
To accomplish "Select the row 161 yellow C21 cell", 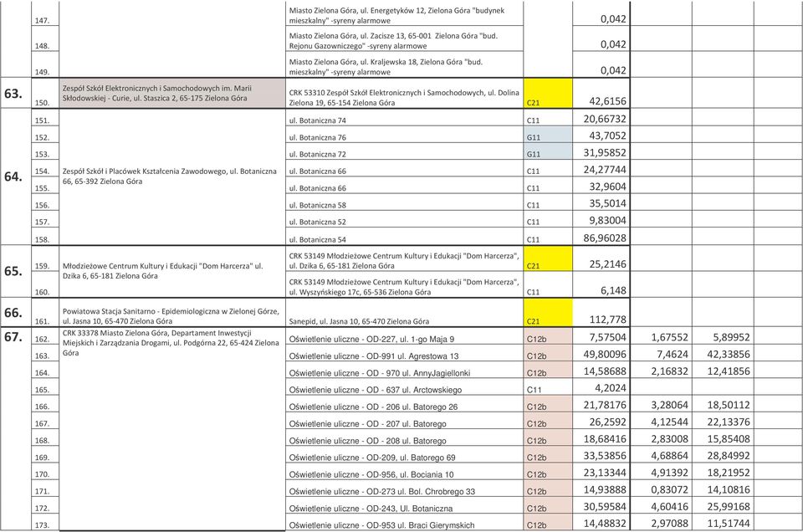I will pos(548,313).
